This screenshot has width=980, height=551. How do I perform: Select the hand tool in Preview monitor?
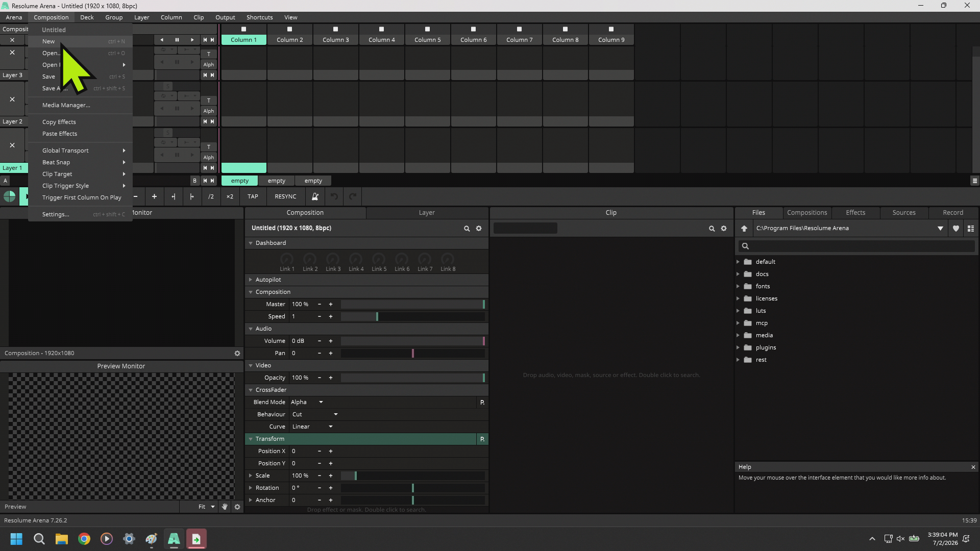coord(225,507)
